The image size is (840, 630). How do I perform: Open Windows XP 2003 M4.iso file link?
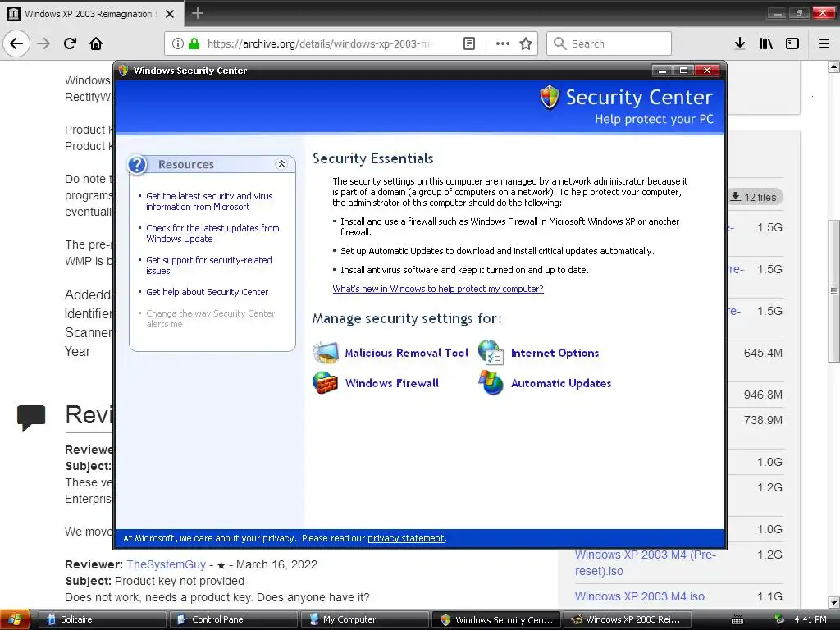[x=640, y=596]
